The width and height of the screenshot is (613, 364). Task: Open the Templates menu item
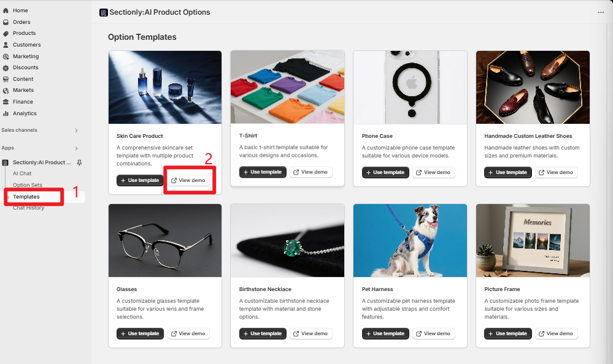click(26, 197)
